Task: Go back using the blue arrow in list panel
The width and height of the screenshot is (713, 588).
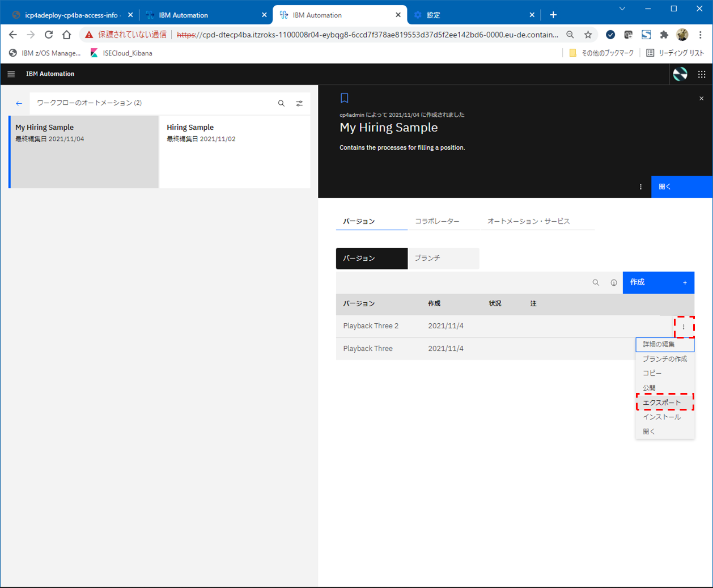Action: [19, 103]
